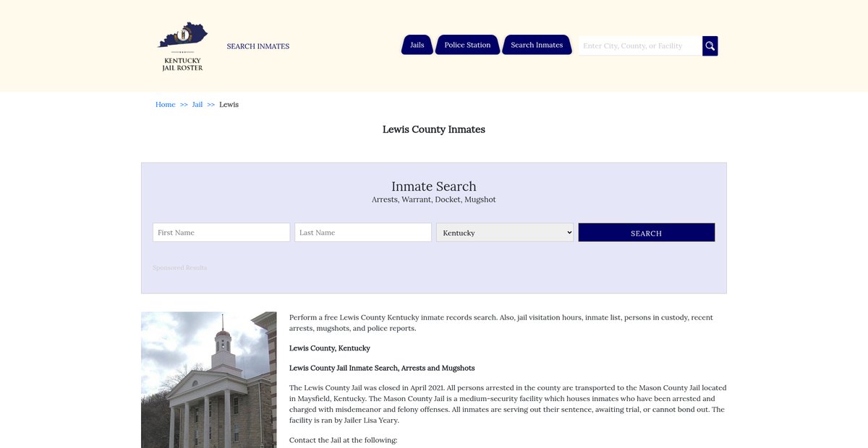Expand the Kentucky state dropdown
Screen dimensions: 868x448
[x=505, y=232]
